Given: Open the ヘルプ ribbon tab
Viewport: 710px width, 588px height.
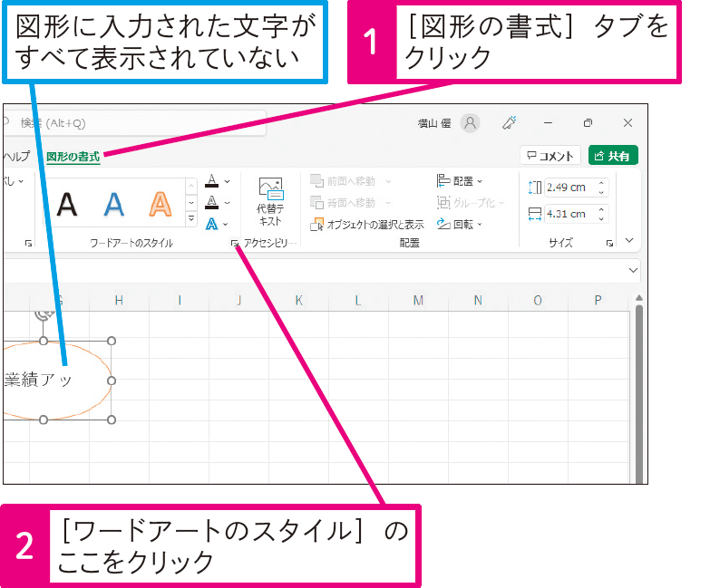Looking at the screenshot, I should (x=16, y=156).
